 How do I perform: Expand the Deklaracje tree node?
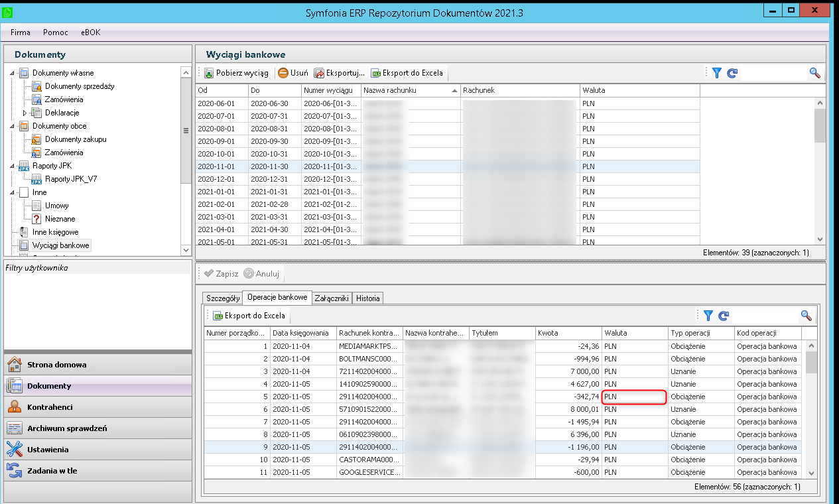point(25,113)
